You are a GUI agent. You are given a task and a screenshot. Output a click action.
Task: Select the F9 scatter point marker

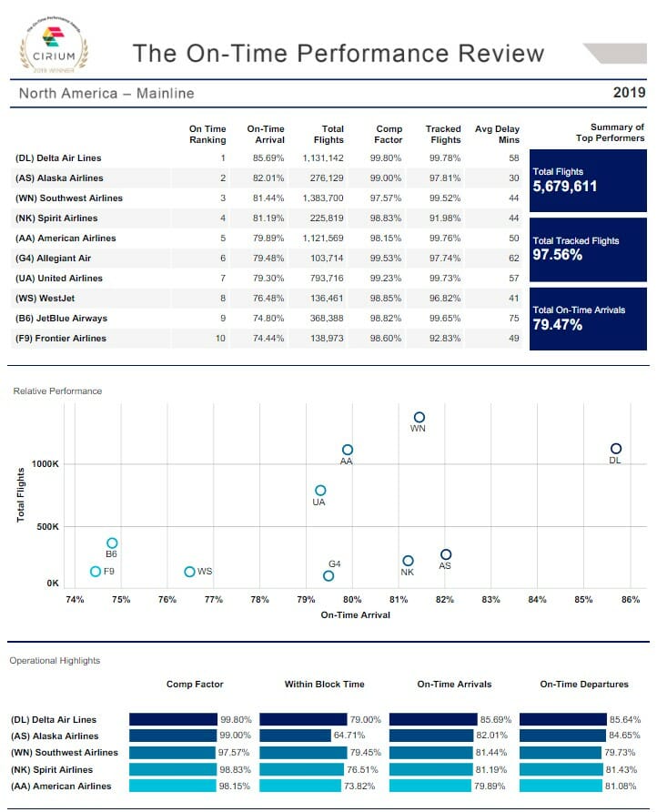(x=96, y=572)
